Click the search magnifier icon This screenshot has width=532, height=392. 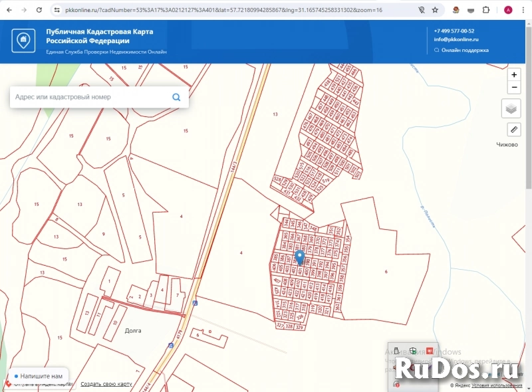tap(176, 97)
